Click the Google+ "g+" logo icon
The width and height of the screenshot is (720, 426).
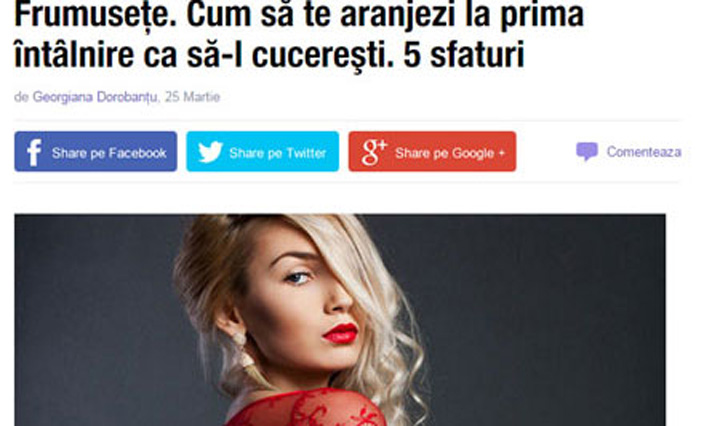(x=374, y=152)
